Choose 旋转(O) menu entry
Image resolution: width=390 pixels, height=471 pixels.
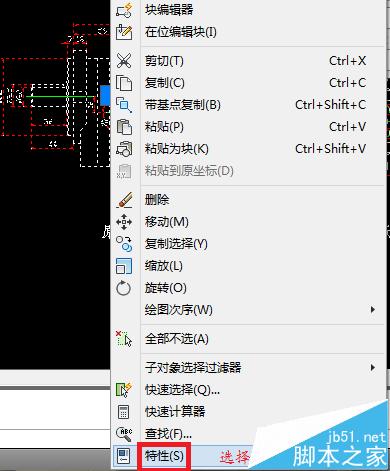coord(165,288)
